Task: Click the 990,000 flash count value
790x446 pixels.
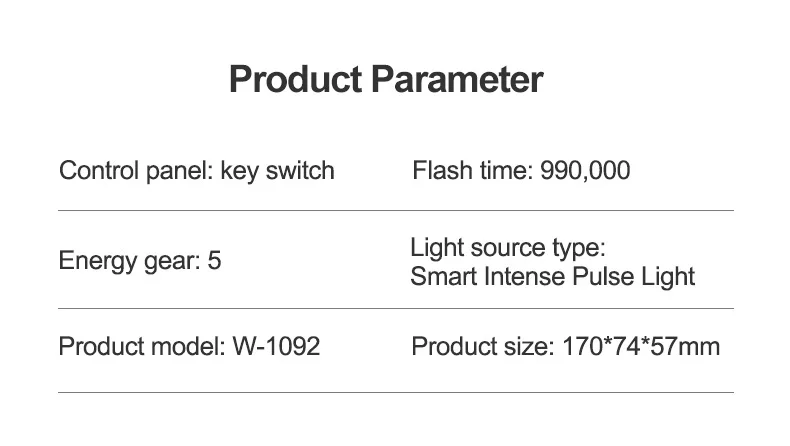Action: (x=585, y=170)
